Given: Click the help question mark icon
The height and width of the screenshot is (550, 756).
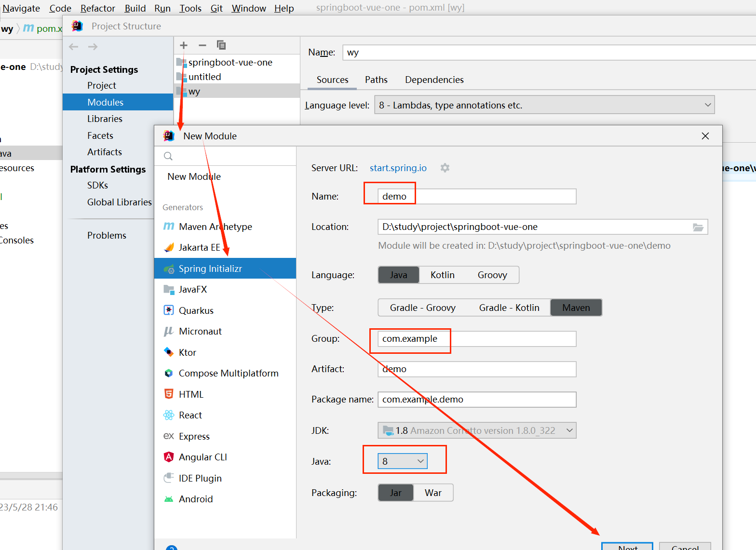Looking at the screenshot, I should [172, 548].
